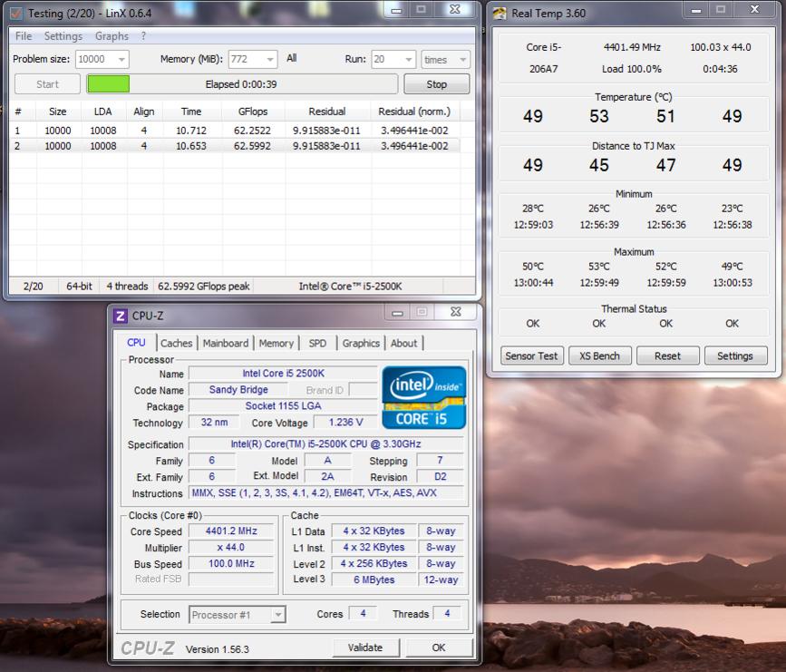786x672 pixels.
Task: Click the Size column header in LinX
Action: pos(58,112)
